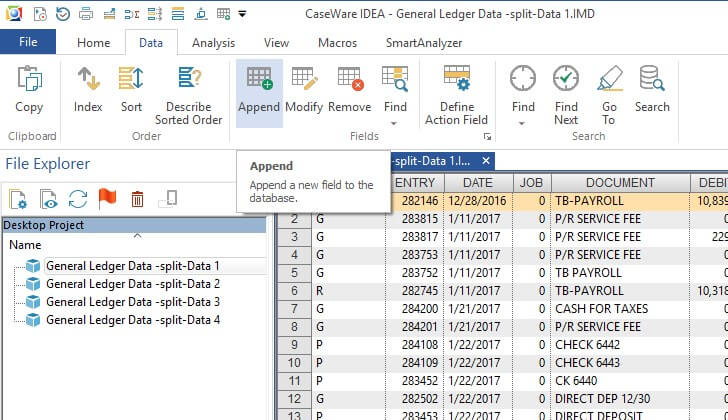The width and height of the screenshot is (728, 420).
Task: Select General Ledger Data -split-Data 3 database
Action: 133,302
